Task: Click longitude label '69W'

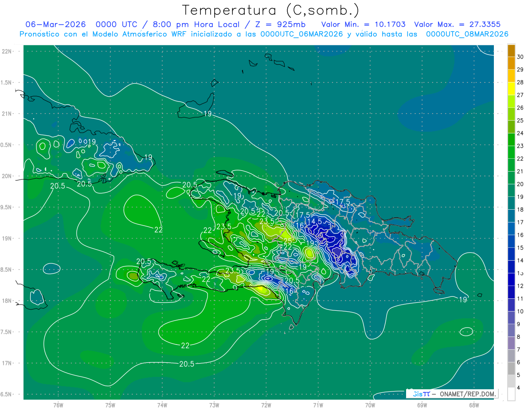Action: click(422, 405)
